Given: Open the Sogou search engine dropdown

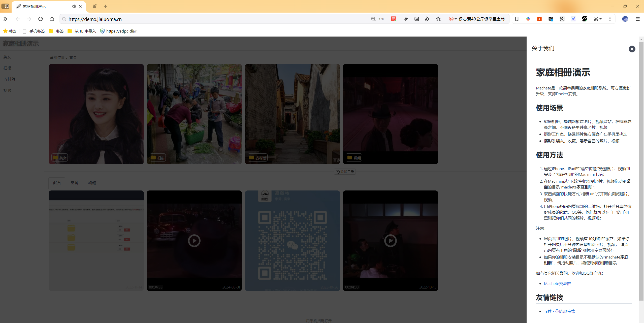Looking at the screenshot, I should 453,19.
